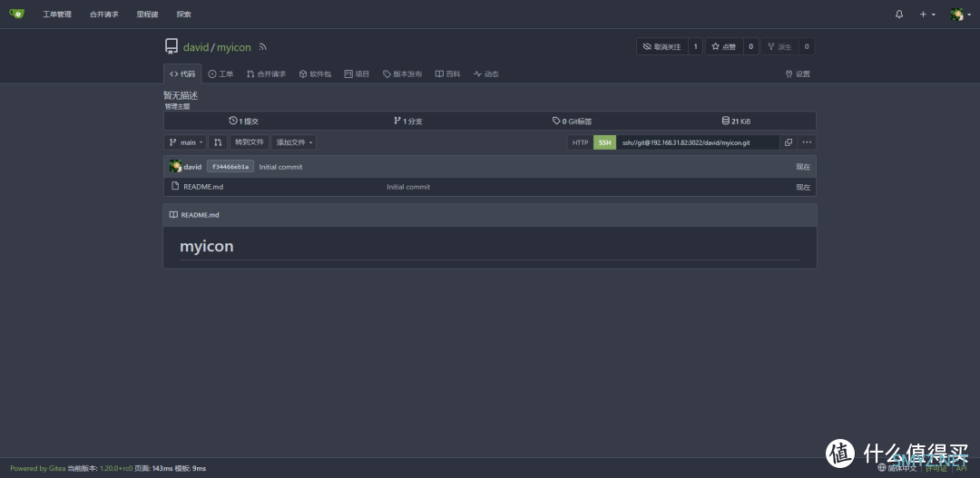
Task: Go to 工单管理 in top navigation
Action: (x=57, y=15)
